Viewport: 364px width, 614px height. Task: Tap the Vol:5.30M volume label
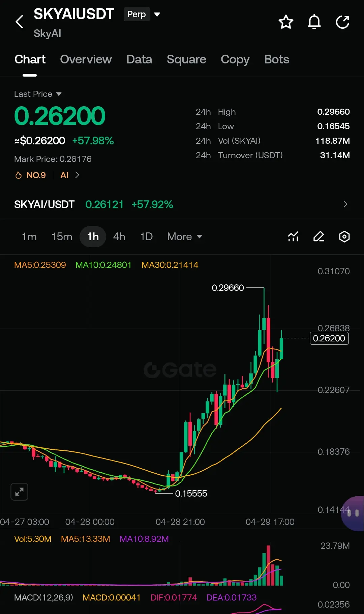click(33, 539)
